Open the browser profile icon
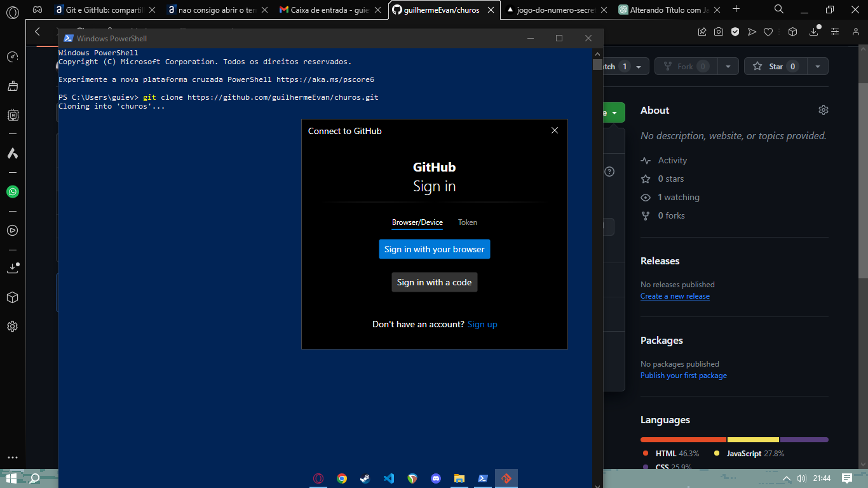Viewport: 868px width, 488px height. tap(856, 32)
